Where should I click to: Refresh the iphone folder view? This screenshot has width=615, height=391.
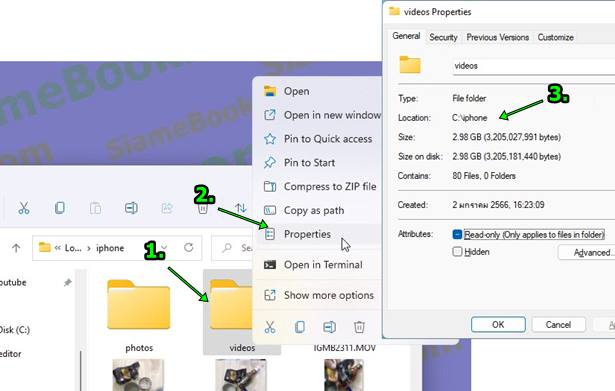(x=189, y=247)
